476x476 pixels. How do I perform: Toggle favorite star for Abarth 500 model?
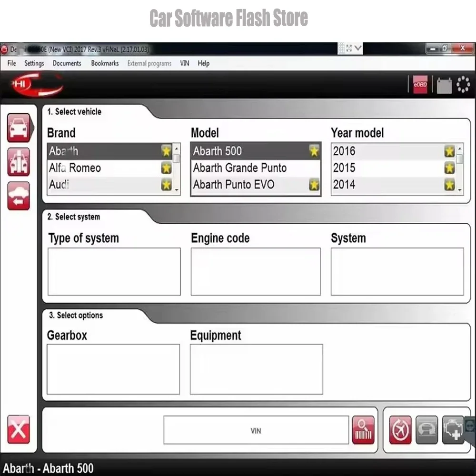(314, 151)
